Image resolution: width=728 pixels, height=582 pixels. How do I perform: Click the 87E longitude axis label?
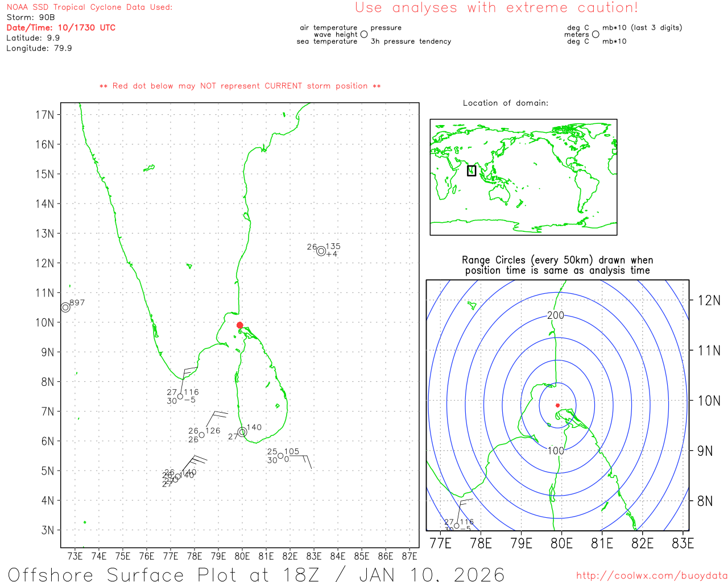pyautogui.click(x=409, y=556)
